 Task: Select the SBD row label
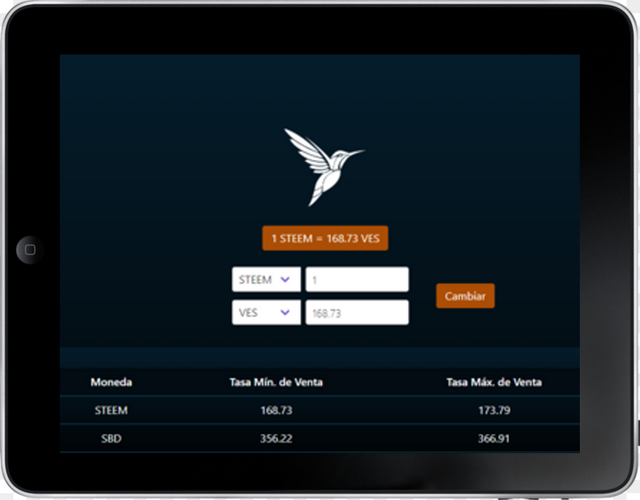point(111,439)
